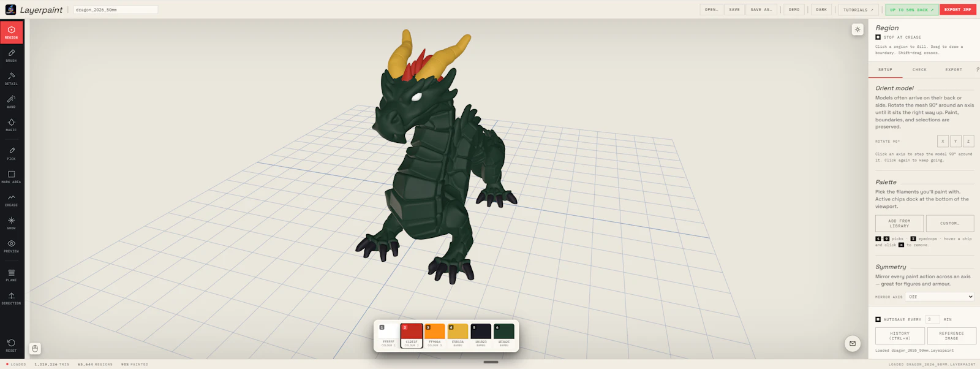980x369 pixels.
Task: Click the Reference Image button
Action: [951, 336]
